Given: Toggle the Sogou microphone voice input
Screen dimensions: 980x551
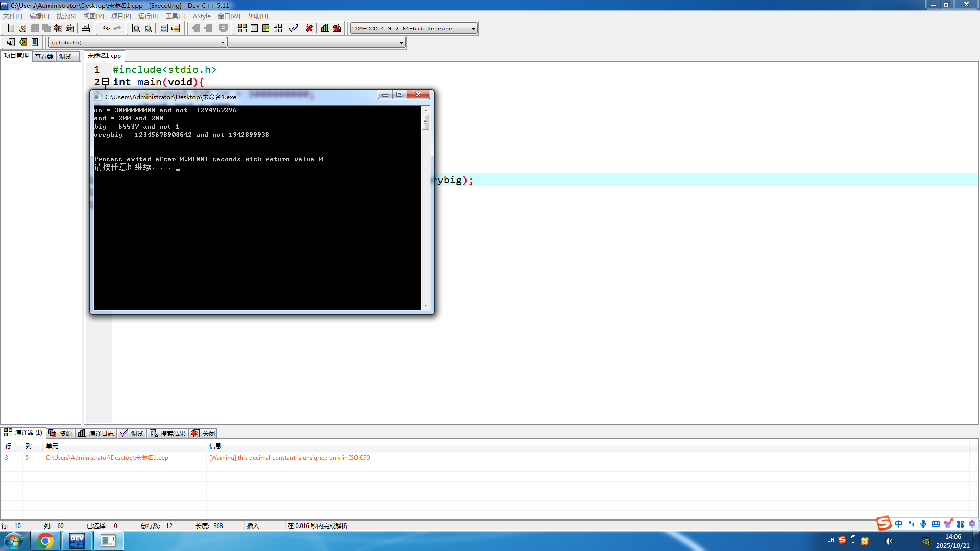Looking at the screenshot, I should coord(923,524).
